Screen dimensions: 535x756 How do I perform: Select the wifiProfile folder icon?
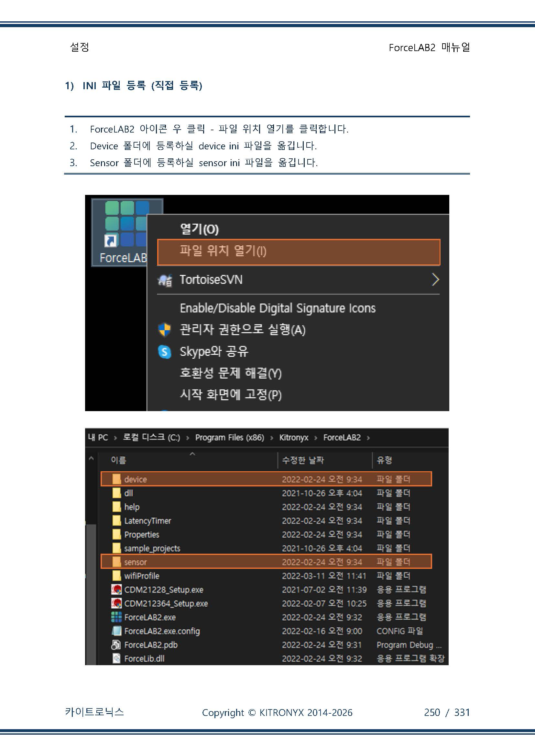click(x=116, y=576)
